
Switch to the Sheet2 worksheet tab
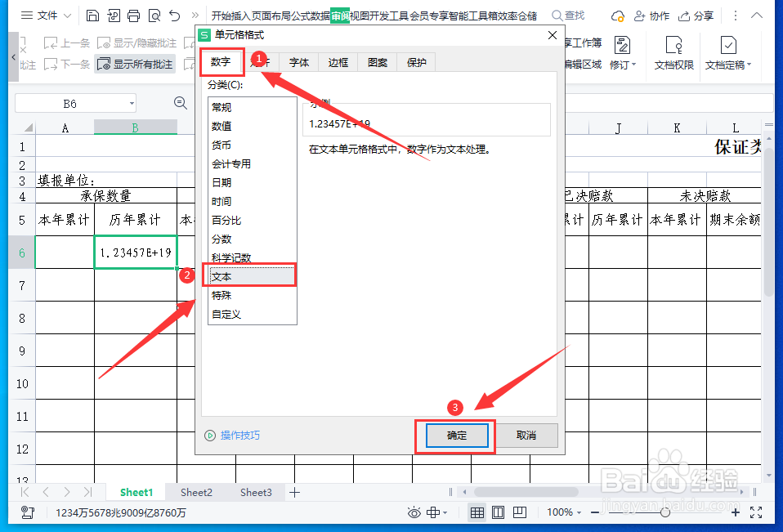[196, 492]
